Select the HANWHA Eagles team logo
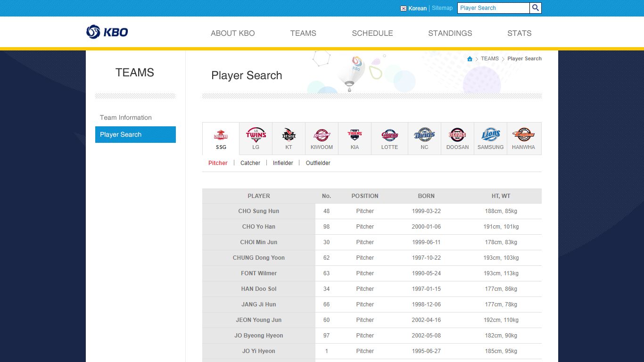 tap(523, 135)
